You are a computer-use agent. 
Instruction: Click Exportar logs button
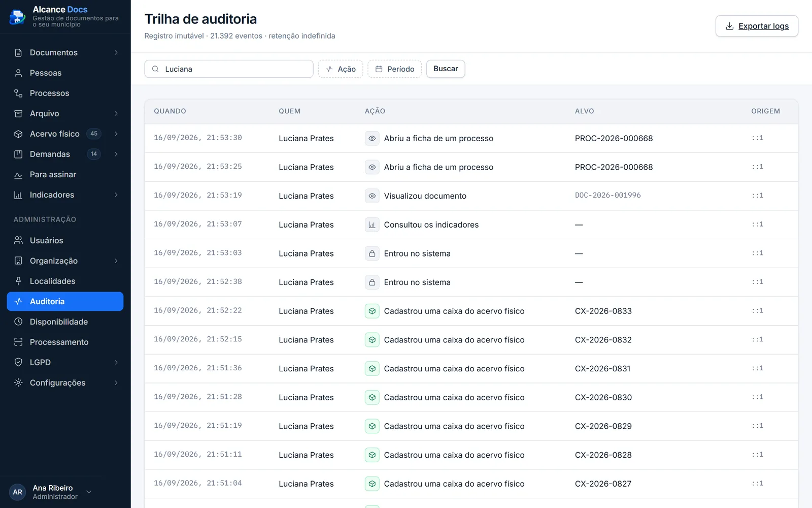[x=757, y=26]
